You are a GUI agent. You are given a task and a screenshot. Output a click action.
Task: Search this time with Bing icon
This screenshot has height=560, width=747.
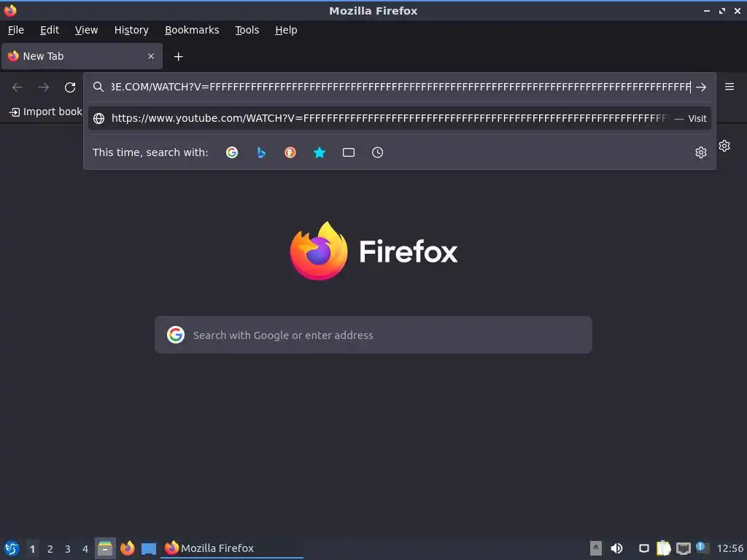261,152
